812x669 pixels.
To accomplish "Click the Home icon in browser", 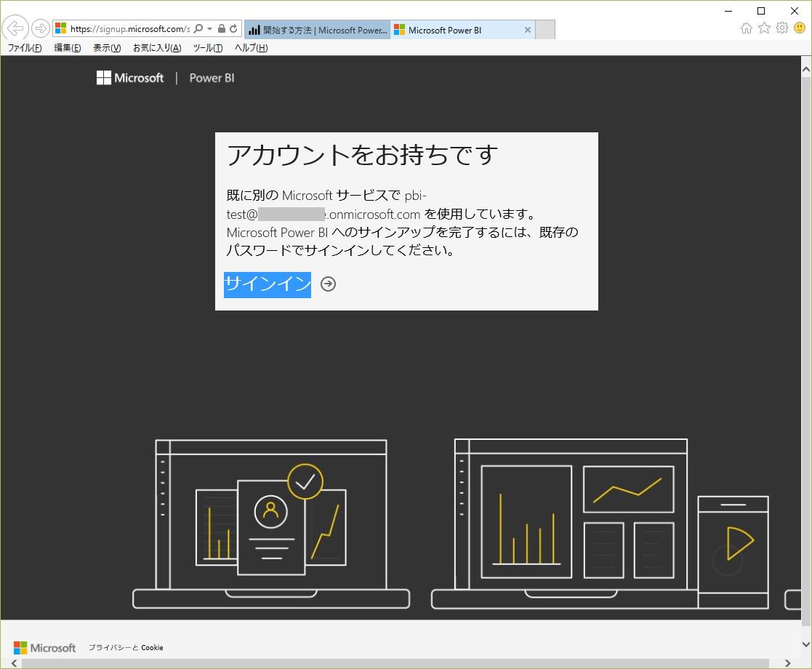I will click(747, 28).
